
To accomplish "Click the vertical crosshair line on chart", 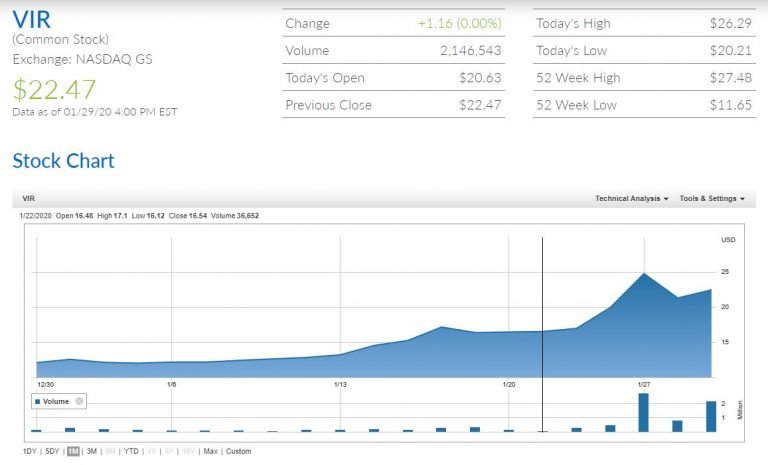I will pyautogui.click(x=542, y=300).
